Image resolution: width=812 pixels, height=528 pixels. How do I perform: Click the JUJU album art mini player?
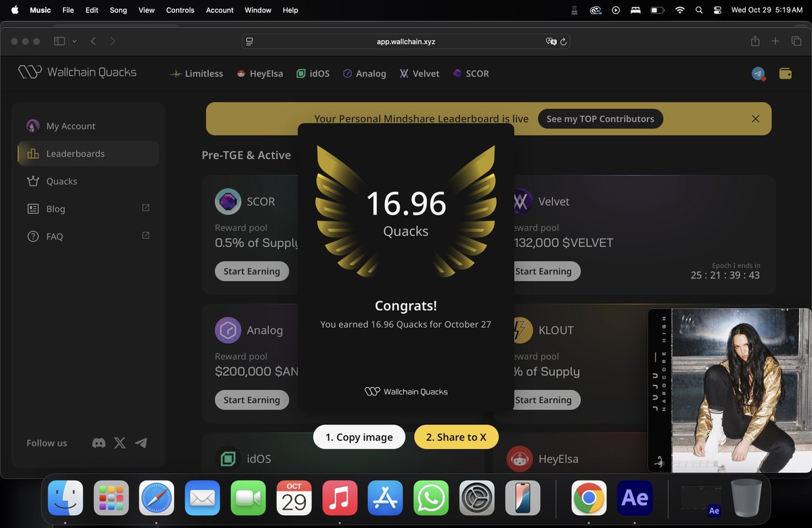pos(729,391)
